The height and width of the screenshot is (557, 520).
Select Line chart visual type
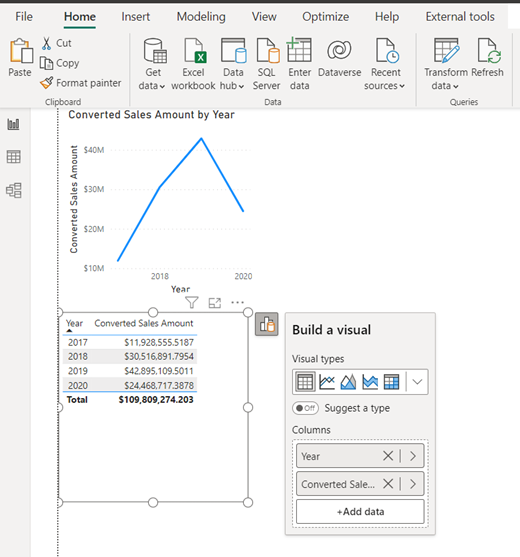pos(327,382)
